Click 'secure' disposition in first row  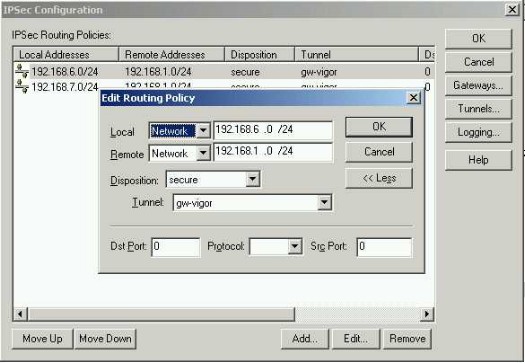click(245, 72)
